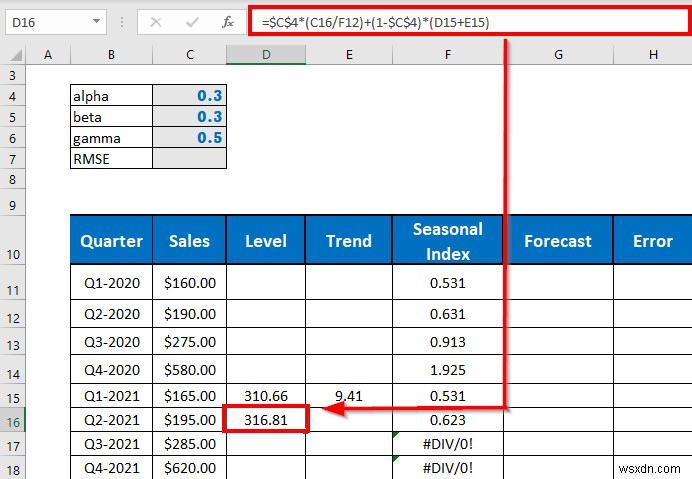Select column F header

coord(448,55)
